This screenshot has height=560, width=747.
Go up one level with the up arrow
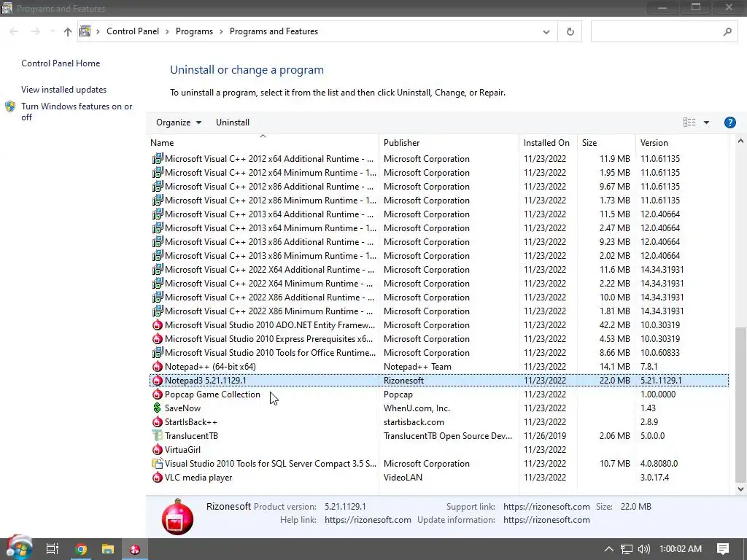[68, 32]
